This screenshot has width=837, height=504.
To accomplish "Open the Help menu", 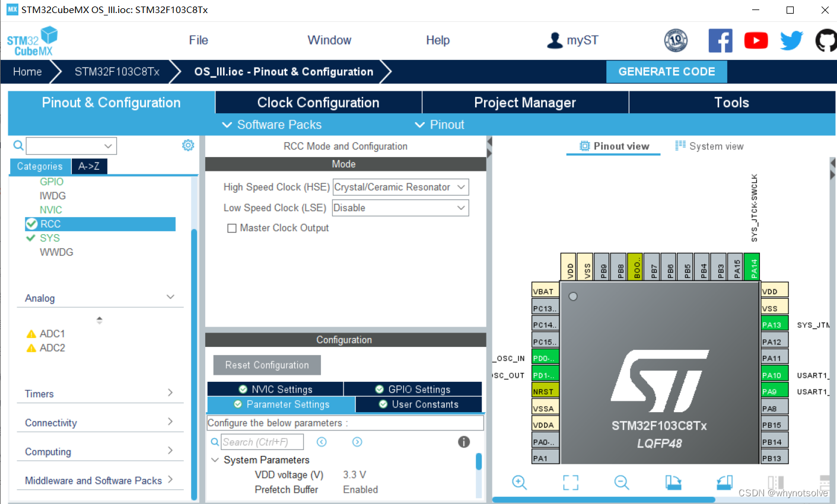I will point(438,40).
